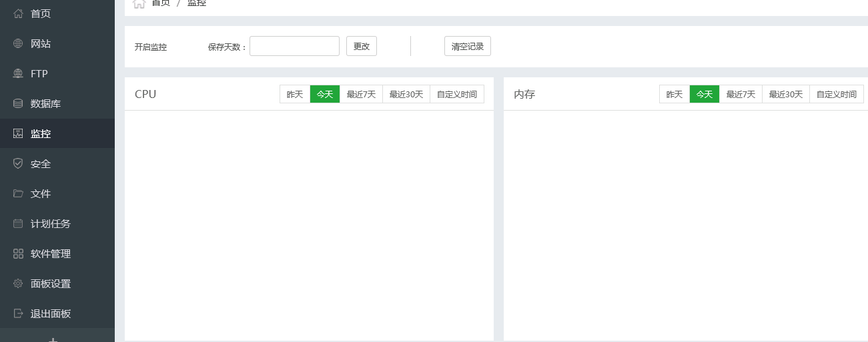Open 自定义时间 for the 内存 chart

coord(837,95)
